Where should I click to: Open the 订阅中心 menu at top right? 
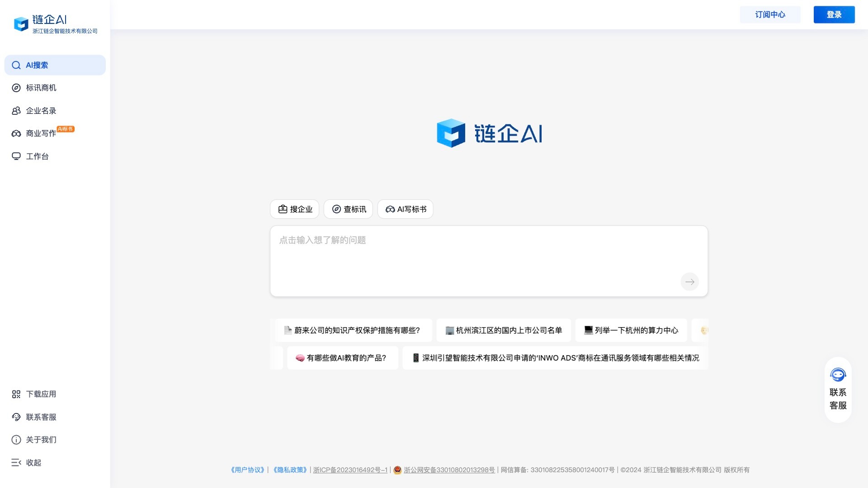770,14
